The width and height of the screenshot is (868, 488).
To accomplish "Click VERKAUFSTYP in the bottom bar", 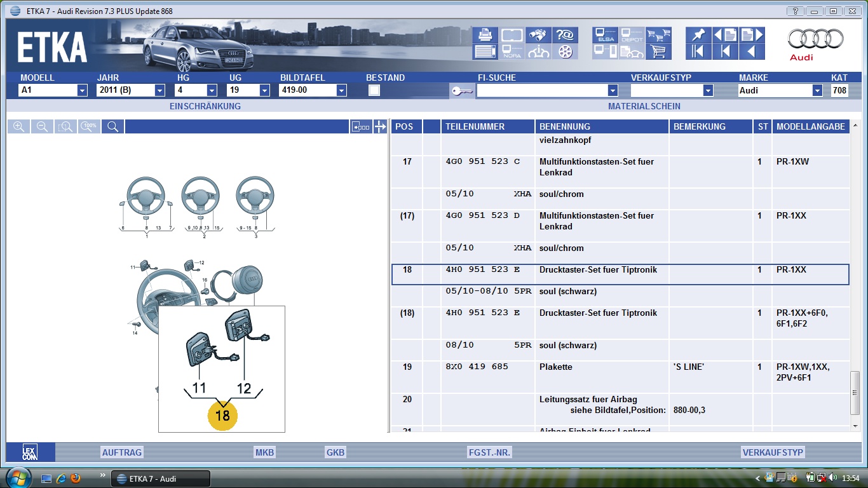I will pyautogui.click(x=773, y=452).
